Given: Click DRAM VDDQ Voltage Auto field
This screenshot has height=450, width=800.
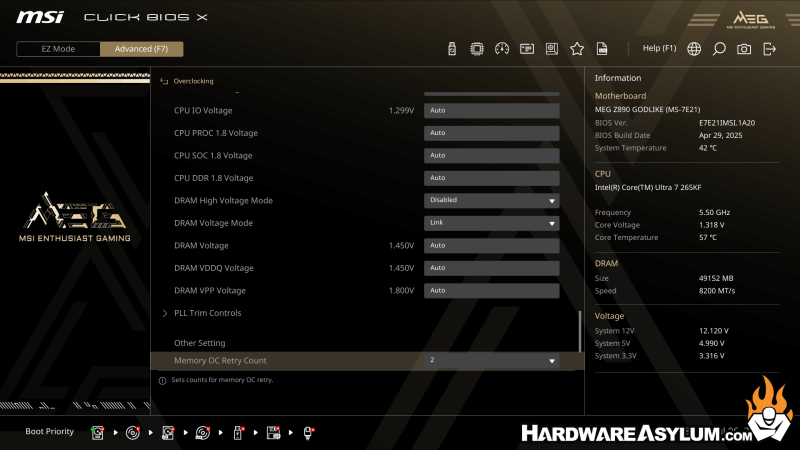Looking at the screenshot, I should pyautogui.click(x=491, y=268).
